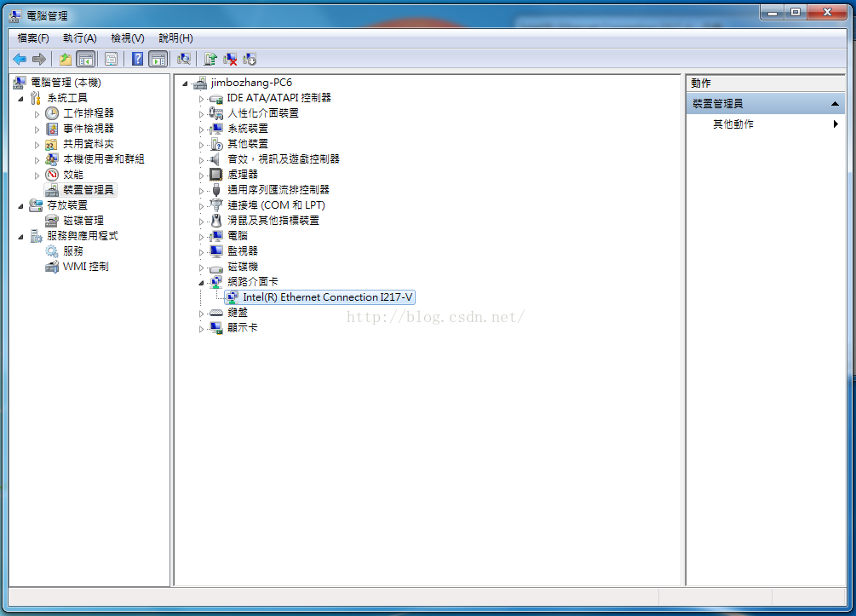
Task: Expand the 事件檢視器 node
Action: tap(37, 130)
